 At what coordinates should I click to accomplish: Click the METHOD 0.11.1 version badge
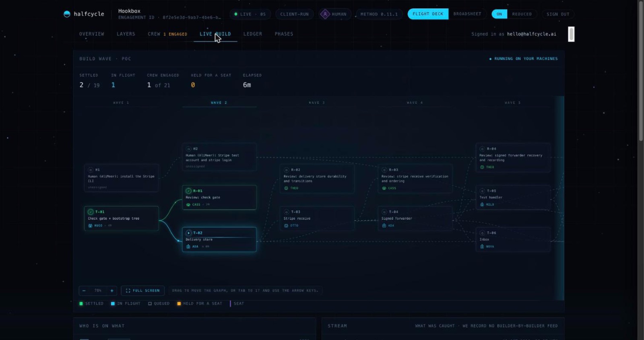click(x=379, y=14)
